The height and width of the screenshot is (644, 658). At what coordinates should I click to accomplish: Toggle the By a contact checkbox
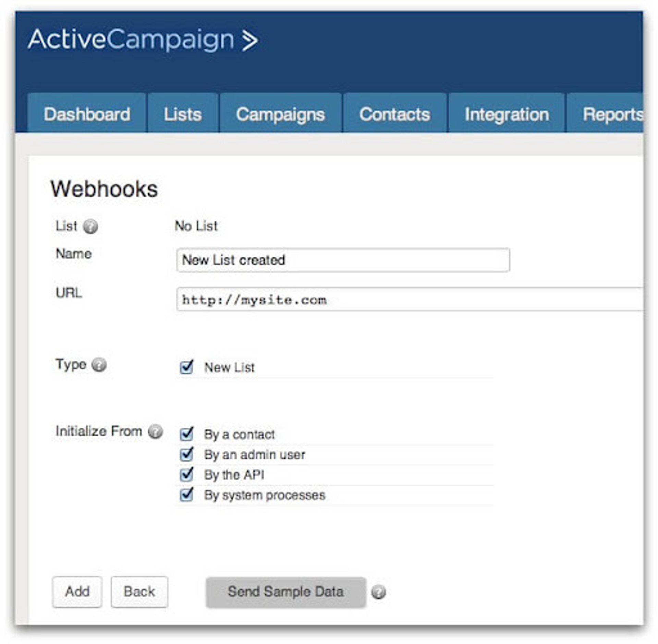tap(187, 434)
